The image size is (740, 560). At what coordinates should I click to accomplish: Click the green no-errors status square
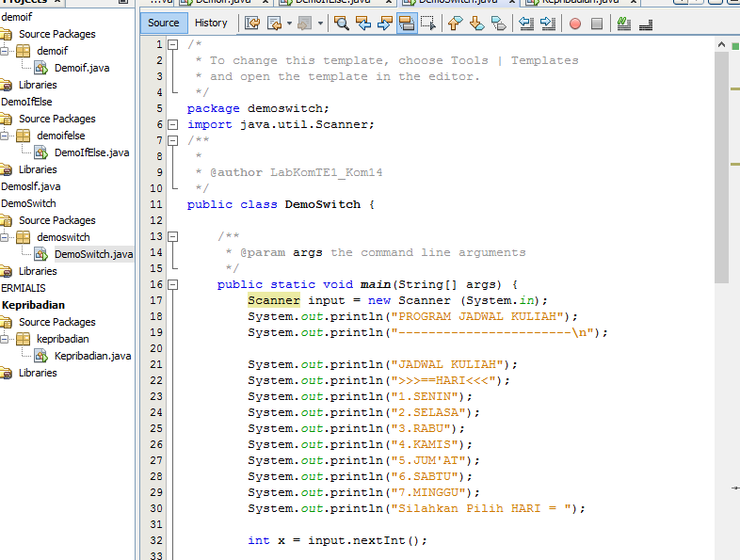[x=734, y=46]
